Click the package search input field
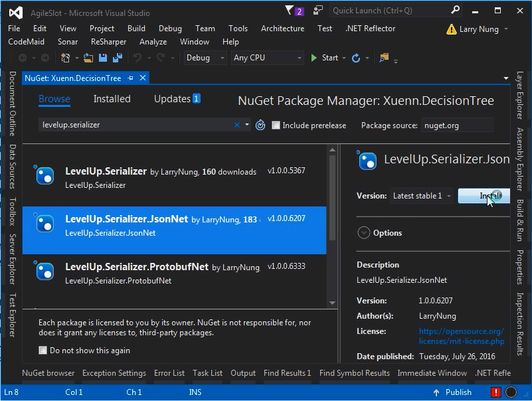The height and width of the screenshot is (401, 532). 135,125
